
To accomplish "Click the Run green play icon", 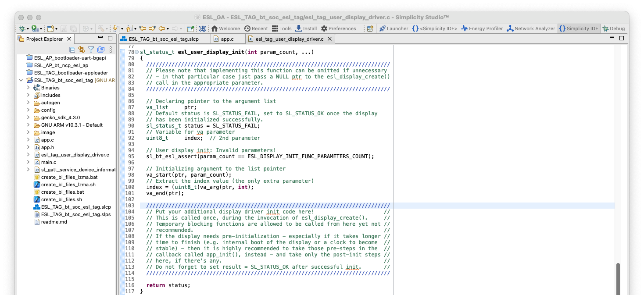I will pyautogui.click(x=34, y=28).
